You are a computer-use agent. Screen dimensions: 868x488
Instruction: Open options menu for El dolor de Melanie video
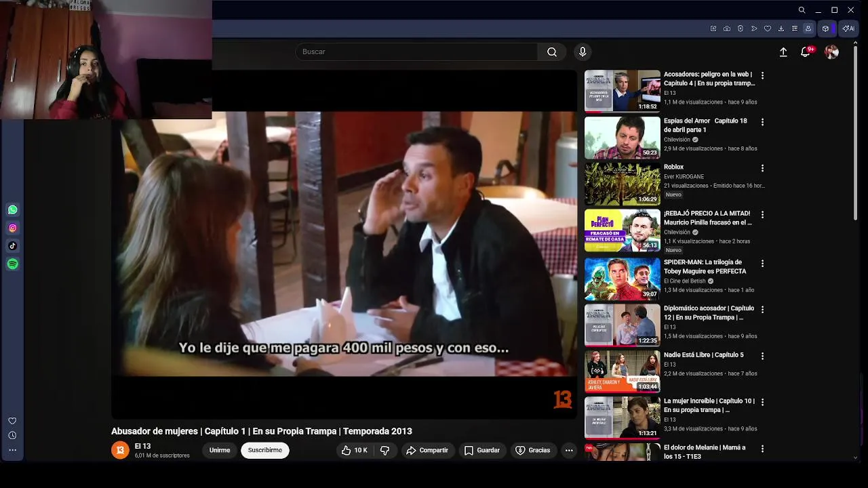pyautogui.click(x=762, y=449)
